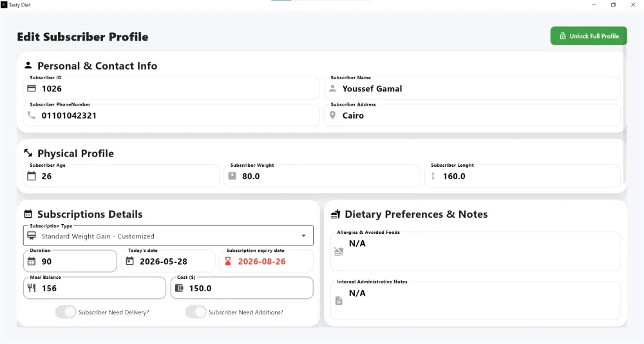Click the Cost value 150.0

[x=200, y=288]
